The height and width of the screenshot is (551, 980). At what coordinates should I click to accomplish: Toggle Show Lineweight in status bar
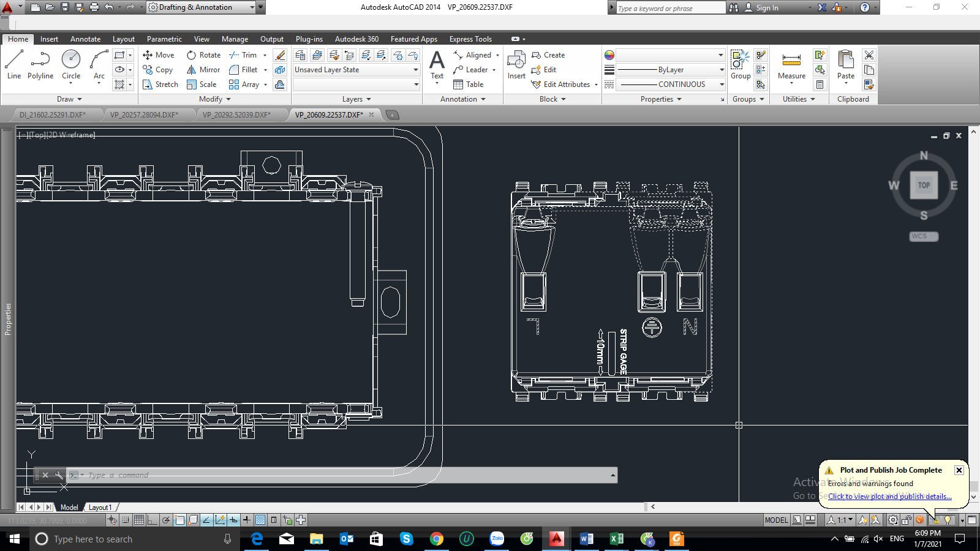247,520
